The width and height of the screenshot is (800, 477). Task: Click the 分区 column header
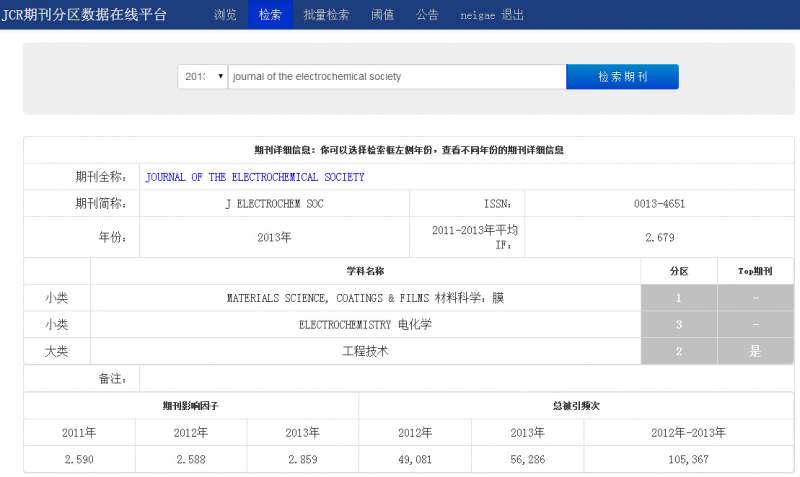click(679, 271)
